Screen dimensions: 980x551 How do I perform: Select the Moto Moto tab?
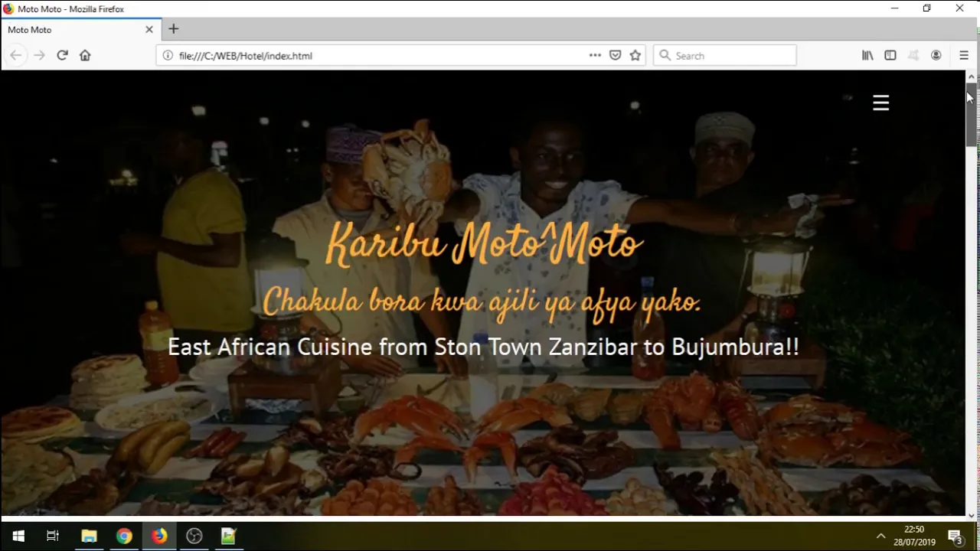[x=80, y=29]
